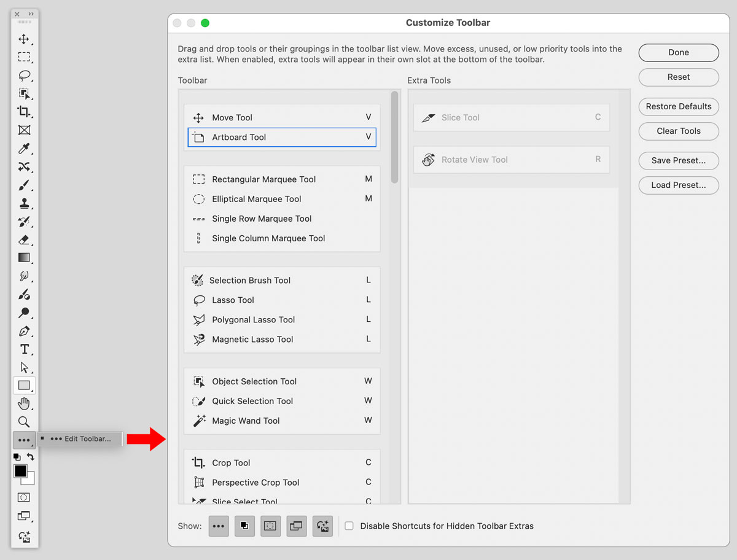Select the Hand tool in toolbar
Screen dimensions: 737x560
pos(24,403)
